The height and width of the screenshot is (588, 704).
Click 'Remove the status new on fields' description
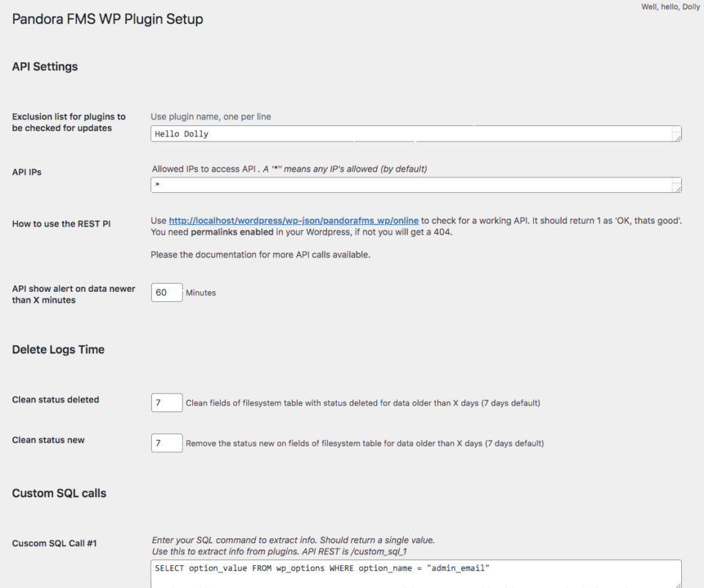(x=364, y=443)
